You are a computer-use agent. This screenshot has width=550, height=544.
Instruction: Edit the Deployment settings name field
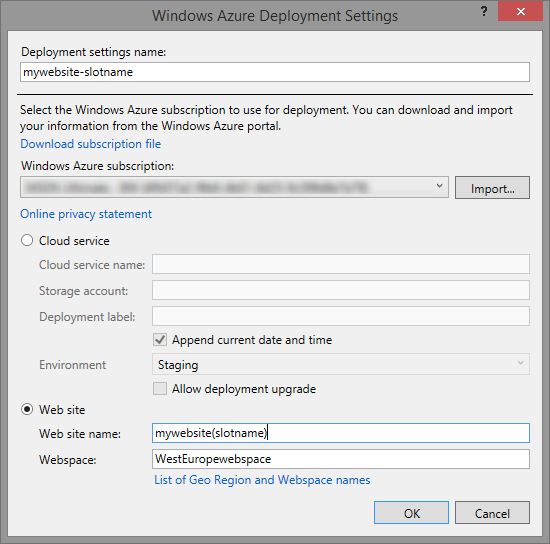point(275,72)
